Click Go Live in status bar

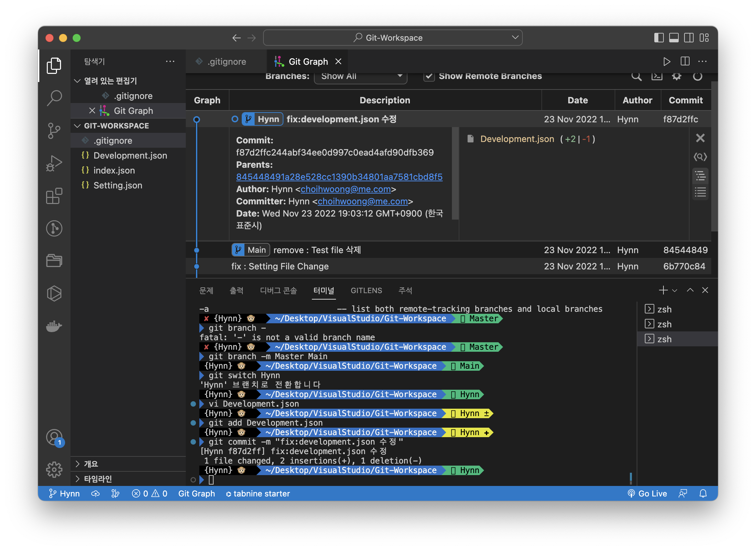pyautogui.click(x=647, y=493)
